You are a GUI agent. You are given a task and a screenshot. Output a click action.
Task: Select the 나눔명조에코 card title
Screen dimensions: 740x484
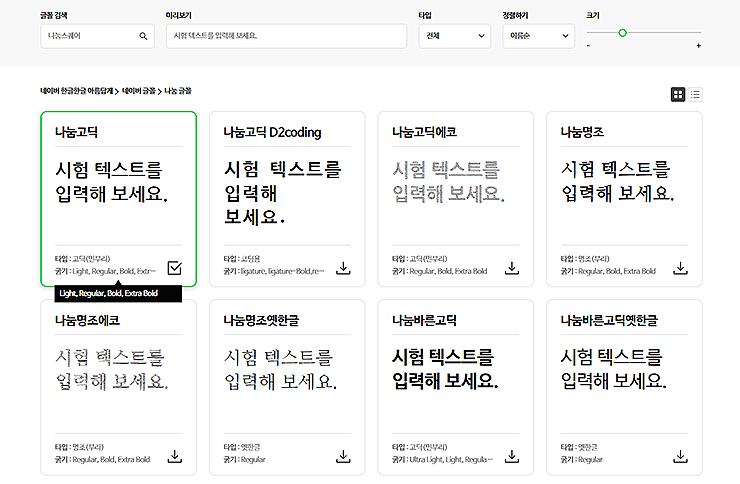tap(87, 320)
